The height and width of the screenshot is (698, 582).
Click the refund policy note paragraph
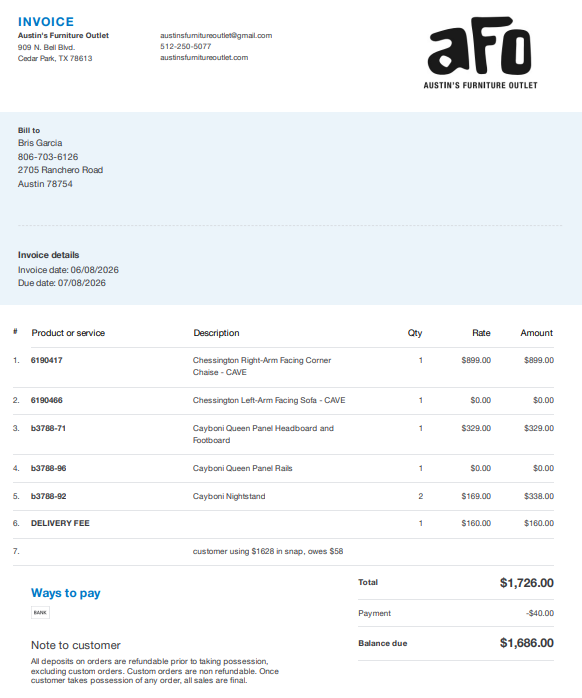[155, 671]
